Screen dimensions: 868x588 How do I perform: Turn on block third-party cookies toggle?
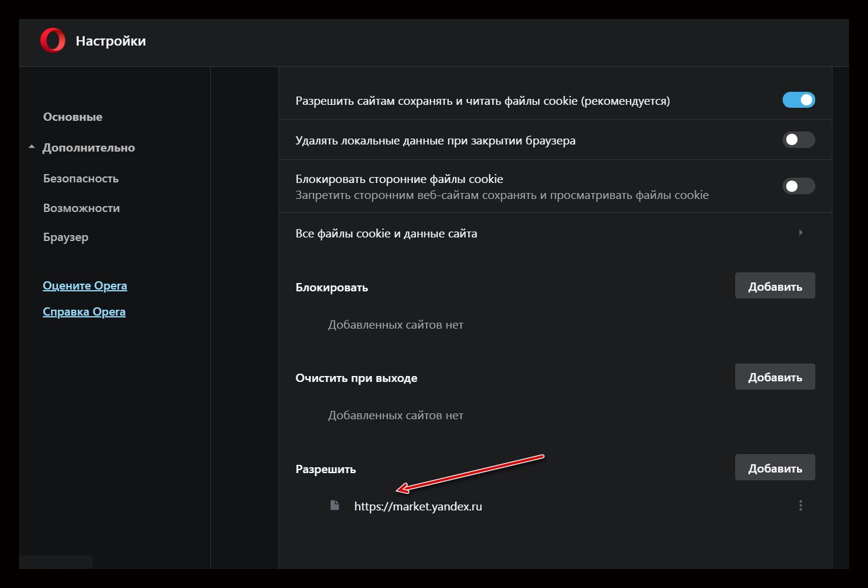(x=798, y=187)
